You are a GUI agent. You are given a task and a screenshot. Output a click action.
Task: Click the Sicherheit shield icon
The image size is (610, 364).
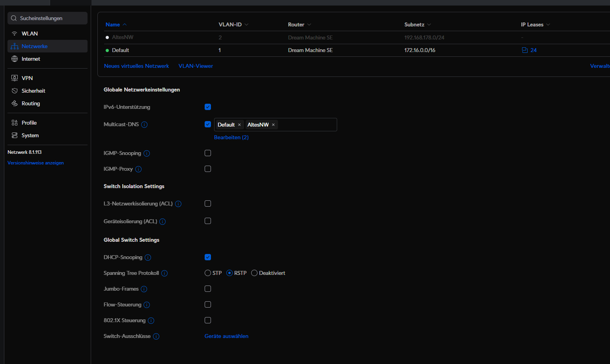coord(15,91)
